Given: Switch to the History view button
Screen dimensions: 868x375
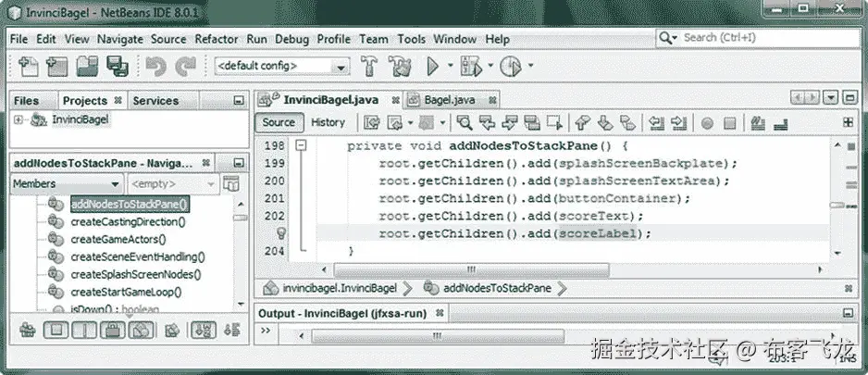Looking at the screenshot, I should [x=328, y=122].
